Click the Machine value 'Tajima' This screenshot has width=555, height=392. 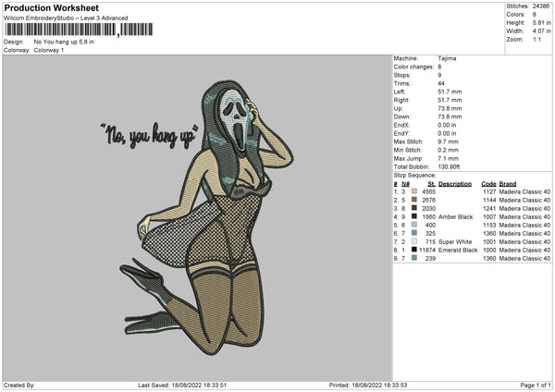tap(447, 58)
